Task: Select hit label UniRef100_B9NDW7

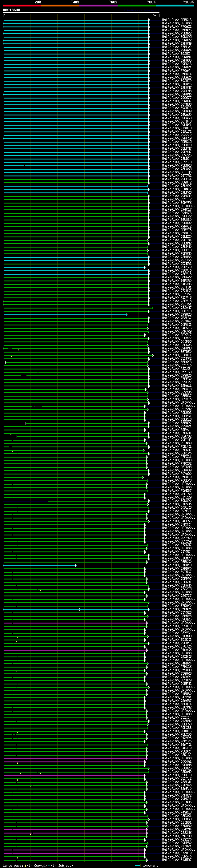Action: [176, 101]
